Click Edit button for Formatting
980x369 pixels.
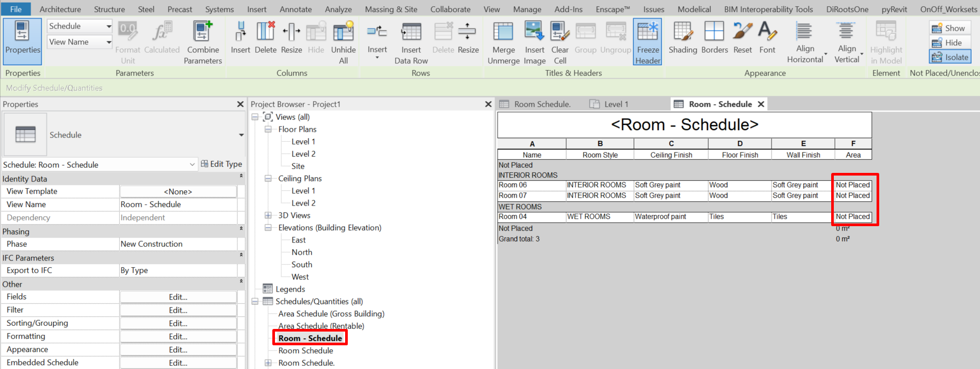click(x=178, y=336)
